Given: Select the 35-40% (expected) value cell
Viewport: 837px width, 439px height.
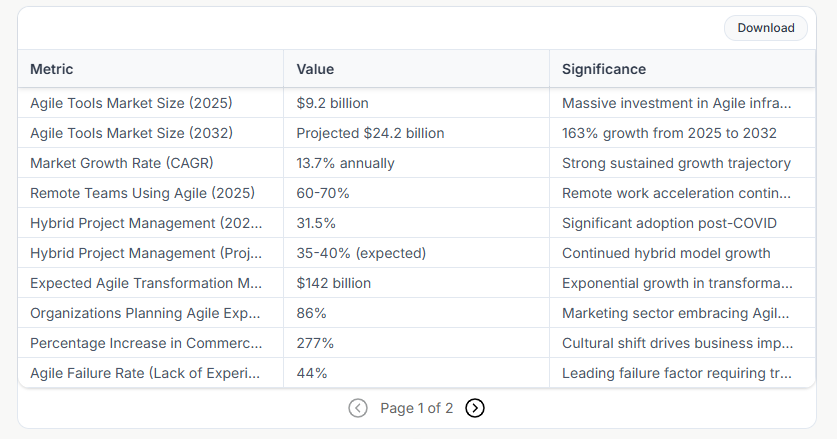Looking at the screenshot, I should pyautogui.click(x=361, y=253).
